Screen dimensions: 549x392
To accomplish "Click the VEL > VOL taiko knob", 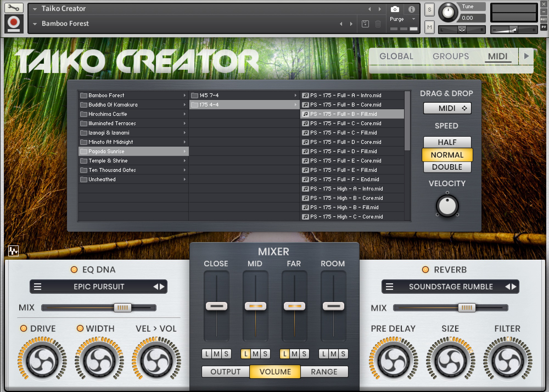I will point(156,361).
